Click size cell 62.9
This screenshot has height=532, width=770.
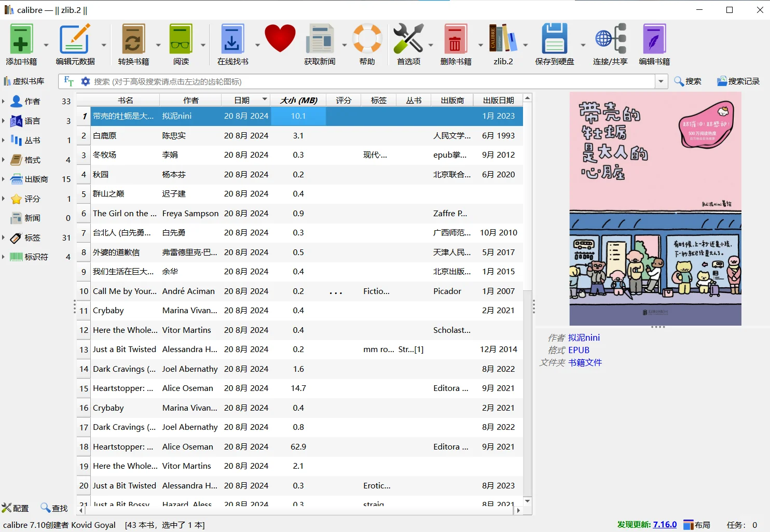[298, 447]
